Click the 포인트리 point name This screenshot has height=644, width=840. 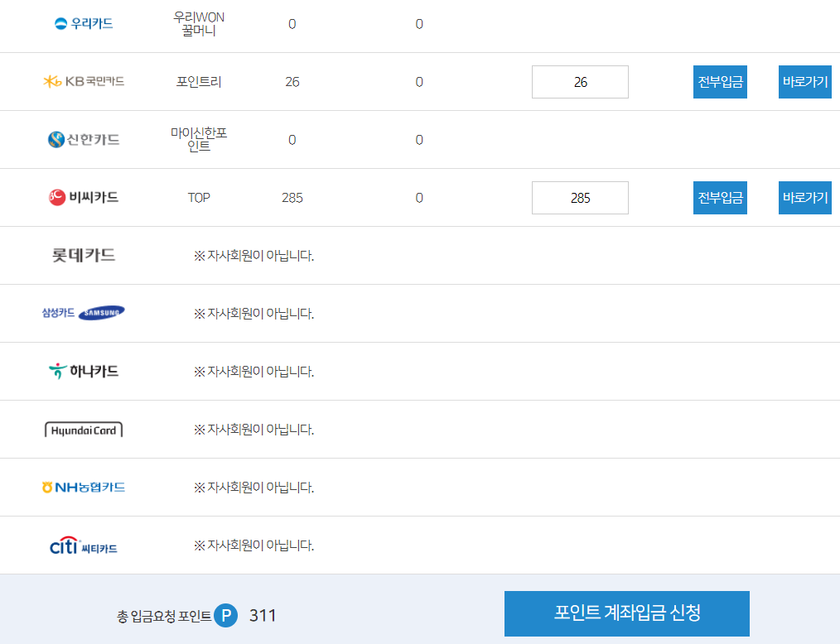(x=199, y=82)
